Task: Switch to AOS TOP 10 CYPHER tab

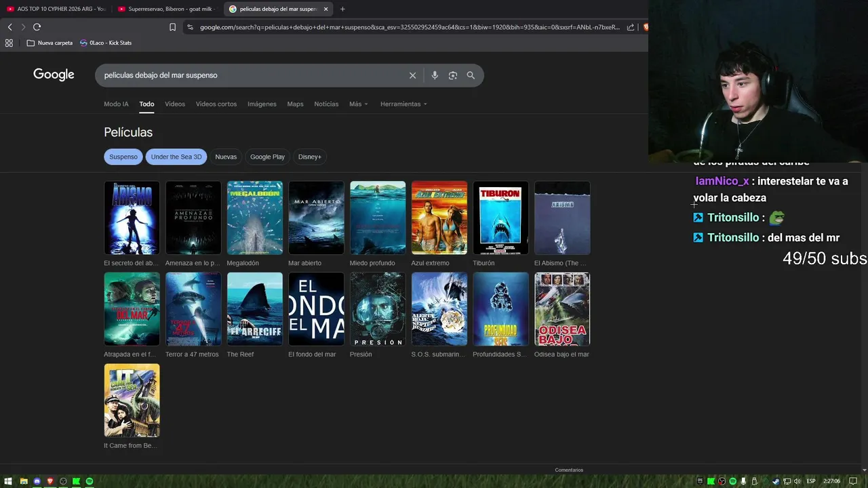Action: tap(56, 9)
